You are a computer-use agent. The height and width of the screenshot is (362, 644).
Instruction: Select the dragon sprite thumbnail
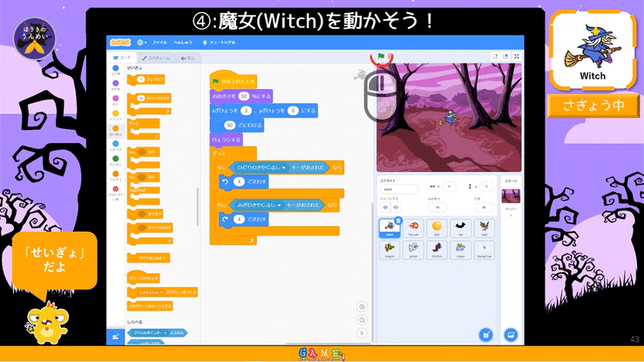pos(390,249)
